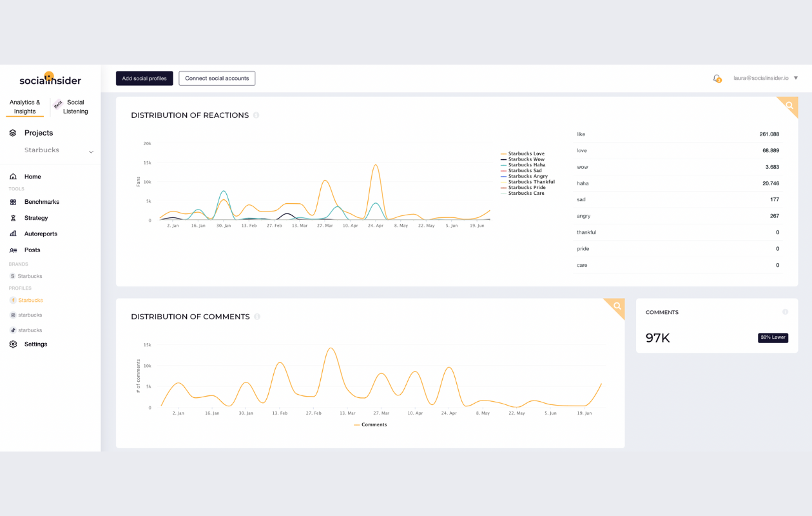Screen dimensions: 812x516
Task: Select the starbucks TikTok profile
Action: coord(30,330)
